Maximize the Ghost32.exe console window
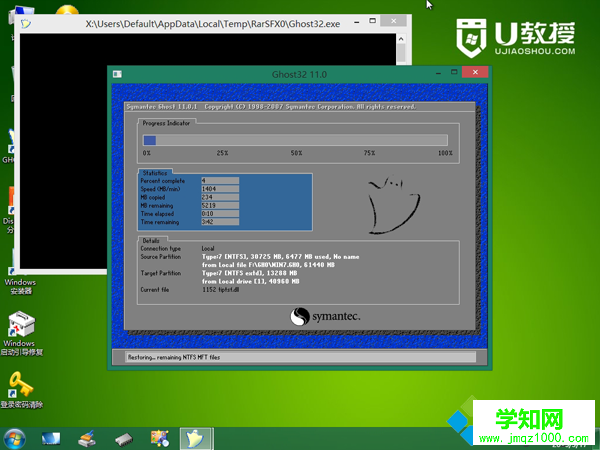This screenshot has height=450, width=600. click(372, 21)
